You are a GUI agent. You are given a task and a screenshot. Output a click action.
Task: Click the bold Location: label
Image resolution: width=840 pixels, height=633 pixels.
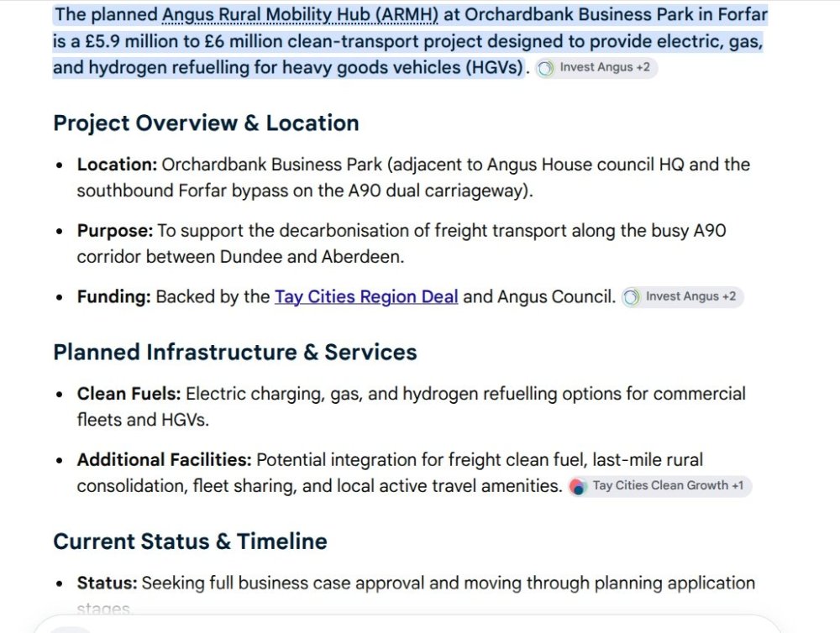coord(117,165)
